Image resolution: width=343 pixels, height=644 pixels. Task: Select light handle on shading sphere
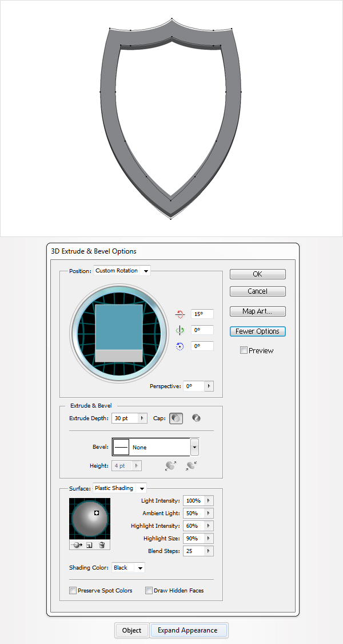pos(97,512)
